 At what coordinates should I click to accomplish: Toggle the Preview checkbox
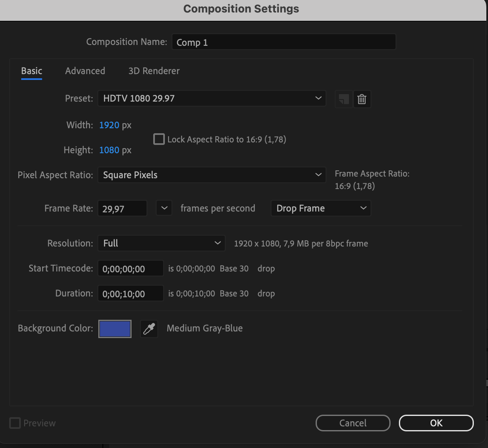[x=15, y=423]
